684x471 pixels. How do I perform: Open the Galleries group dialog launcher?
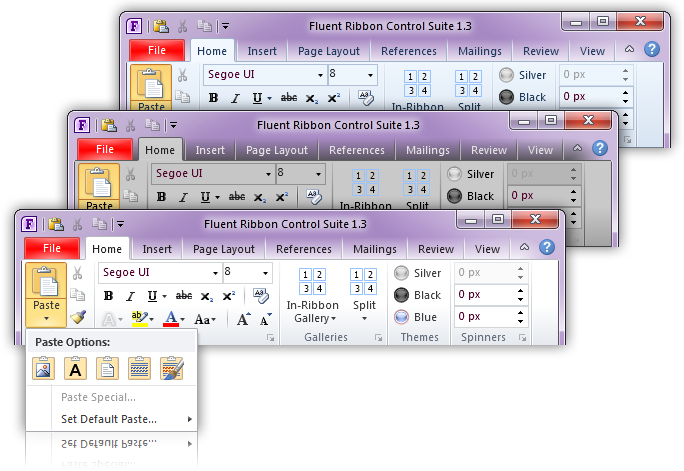[378, 339]
